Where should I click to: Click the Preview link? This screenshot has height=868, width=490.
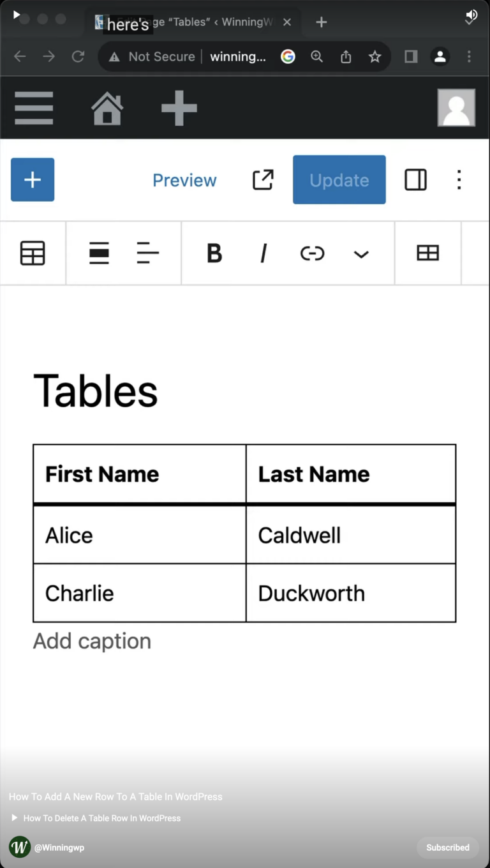pyautogui.click(x=184, y=180)
